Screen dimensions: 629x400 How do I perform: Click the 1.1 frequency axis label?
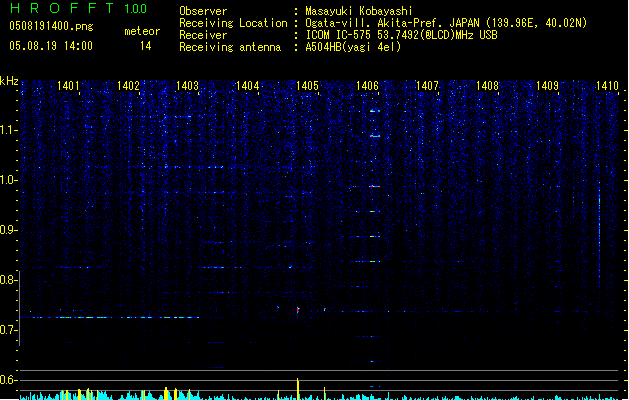[9, 130]
